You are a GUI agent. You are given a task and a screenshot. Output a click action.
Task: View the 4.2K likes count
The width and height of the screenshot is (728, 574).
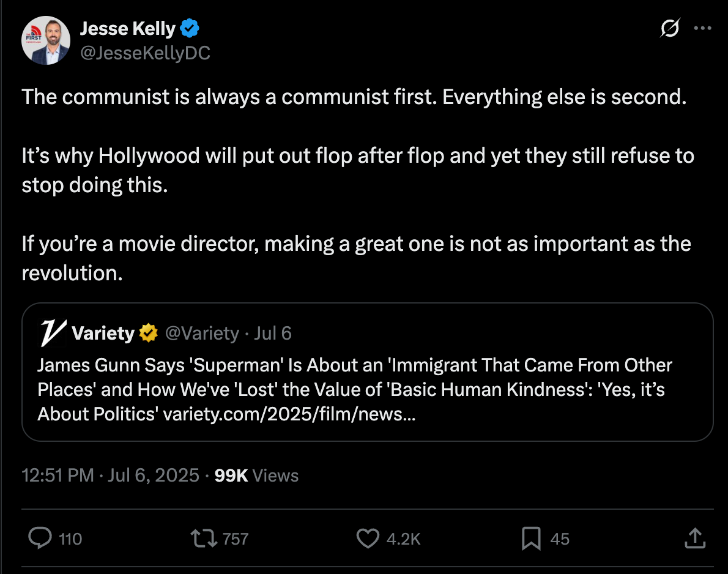coord(403,539)
